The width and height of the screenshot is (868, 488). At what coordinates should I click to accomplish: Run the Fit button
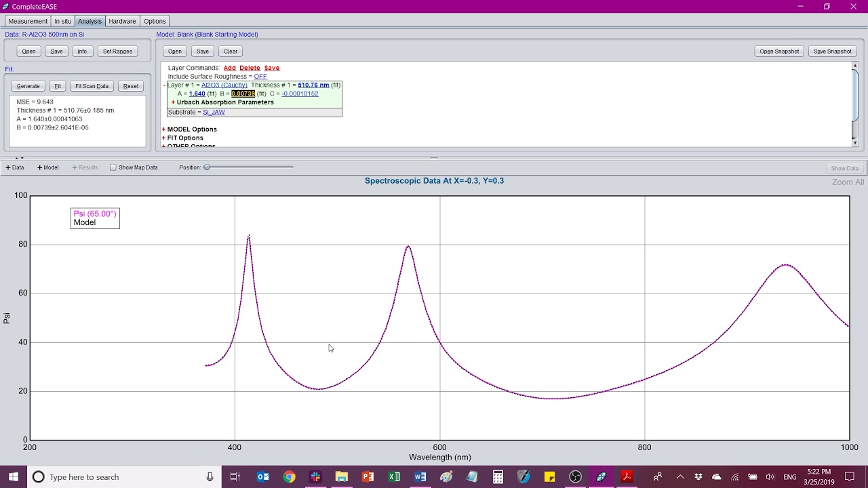[x=58, y=86]
